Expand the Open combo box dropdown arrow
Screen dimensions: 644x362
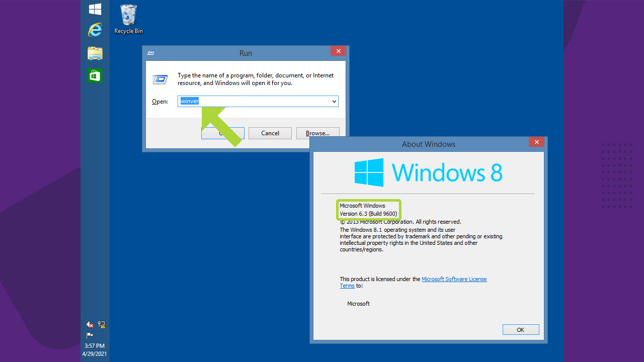point(334,102)
